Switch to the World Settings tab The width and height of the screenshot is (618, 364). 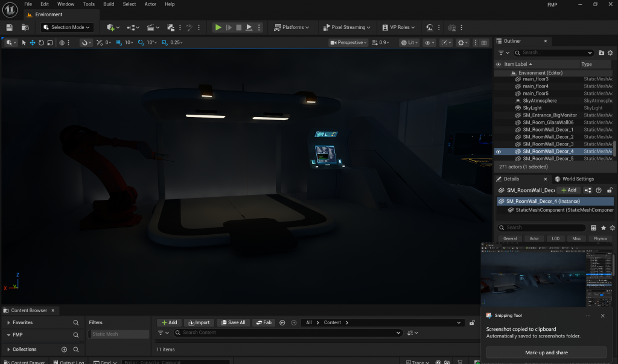pos(578,179)
